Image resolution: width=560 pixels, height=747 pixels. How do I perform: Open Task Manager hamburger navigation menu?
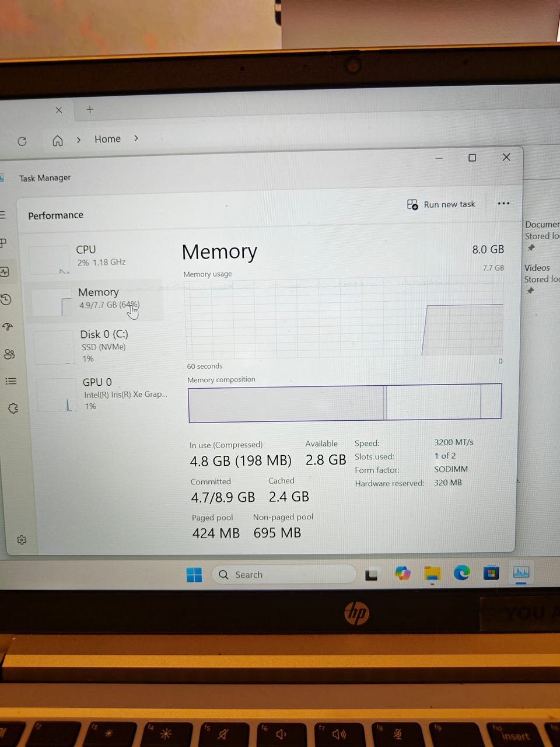[3, 215]
